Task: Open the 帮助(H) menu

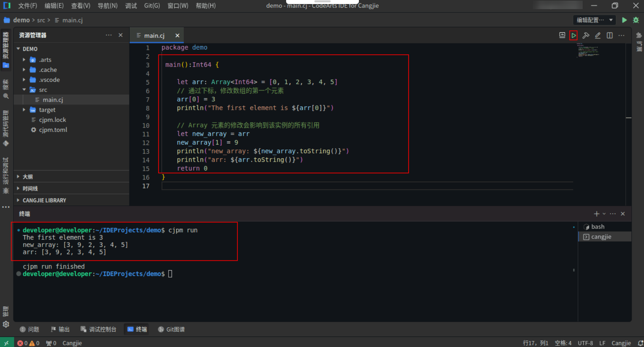Action: pos(206,6)
